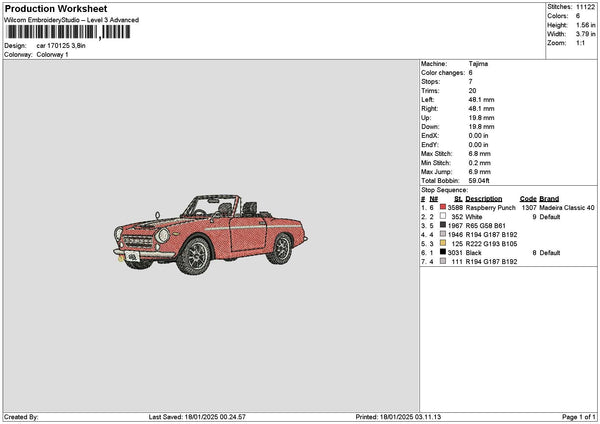
Task: Select the White thread color swatch
Action: pos(441,216)
